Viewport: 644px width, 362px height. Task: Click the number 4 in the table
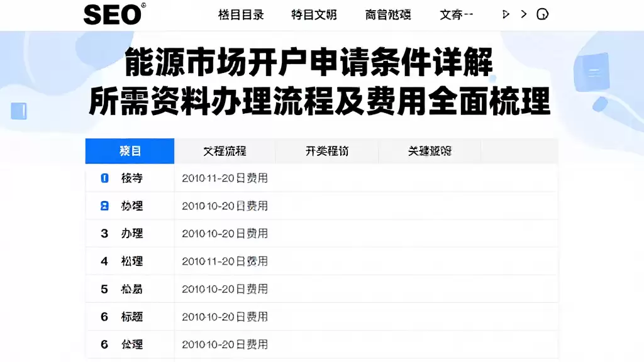(104, 261)
